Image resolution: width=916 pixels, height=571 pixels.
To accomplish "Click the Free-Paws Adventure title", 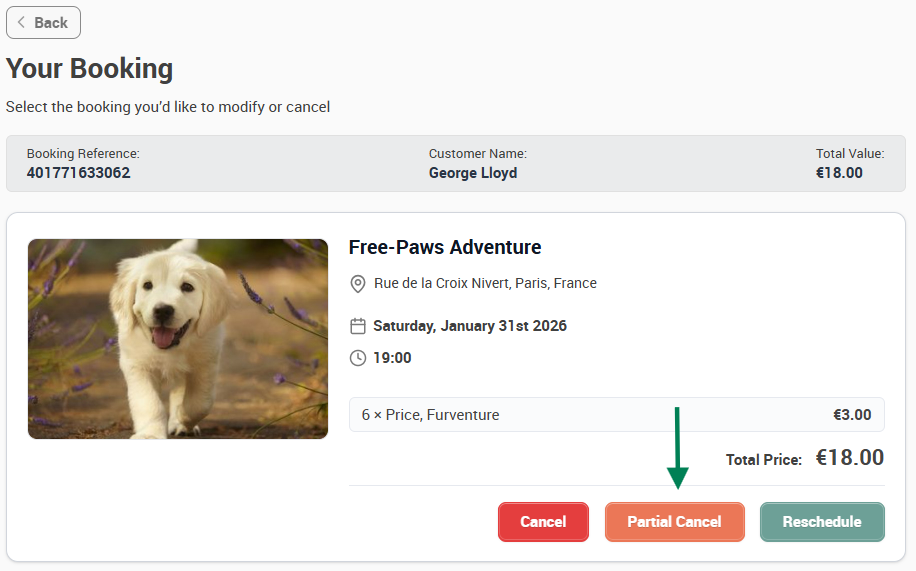I will 445,247.
